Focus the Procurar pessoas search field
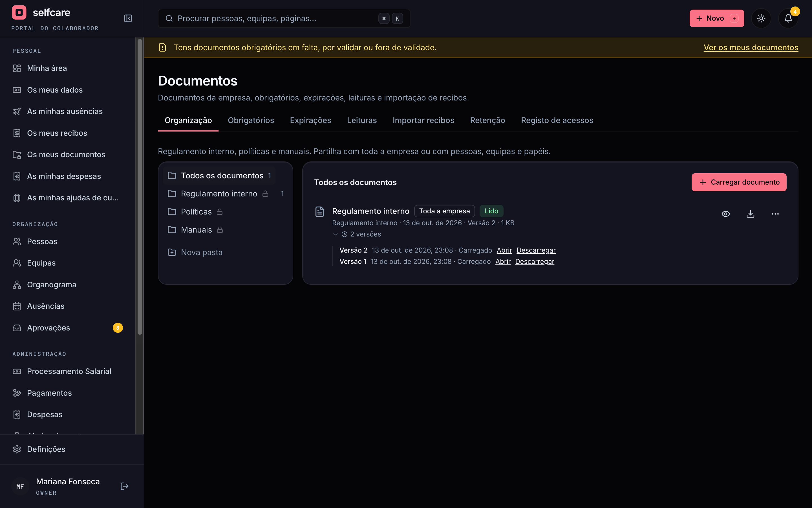The image size is (812, 508). pos(284,18)
